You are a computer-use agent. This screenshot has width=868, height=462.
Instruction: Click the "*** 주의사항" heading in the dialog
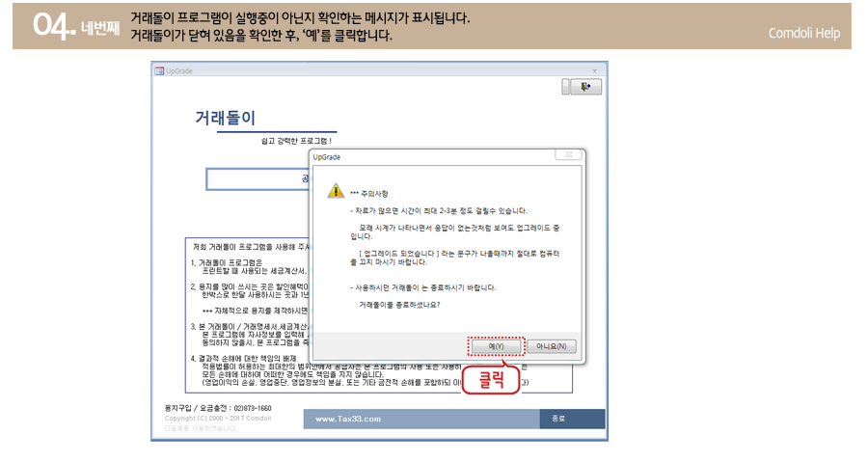369,194
